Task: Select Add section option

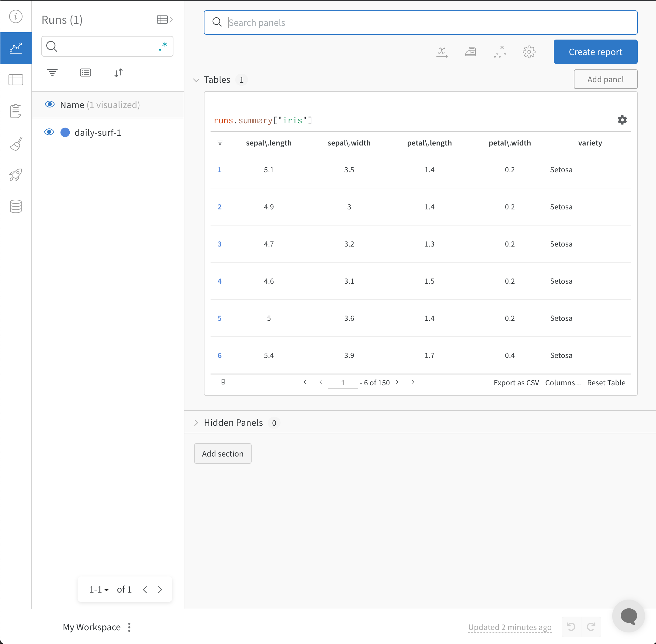Action: (x=222, y=453)
